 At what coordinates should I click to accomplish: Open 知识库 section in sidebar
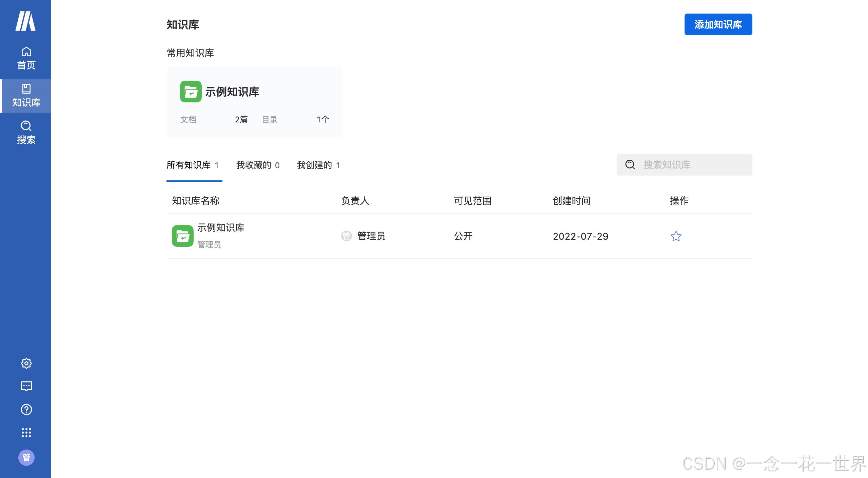coord(26,96)
